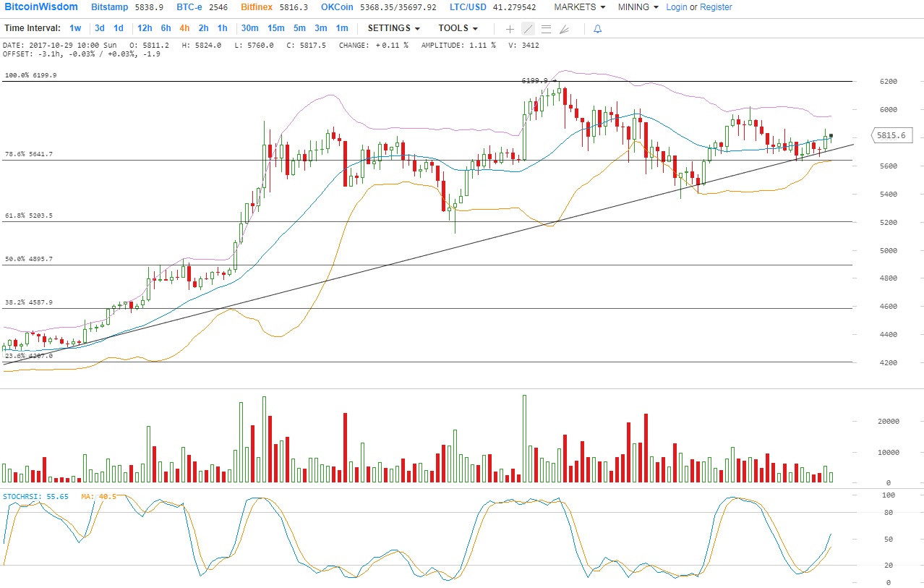
Task: Click the Register link
Action: [716, 7]
